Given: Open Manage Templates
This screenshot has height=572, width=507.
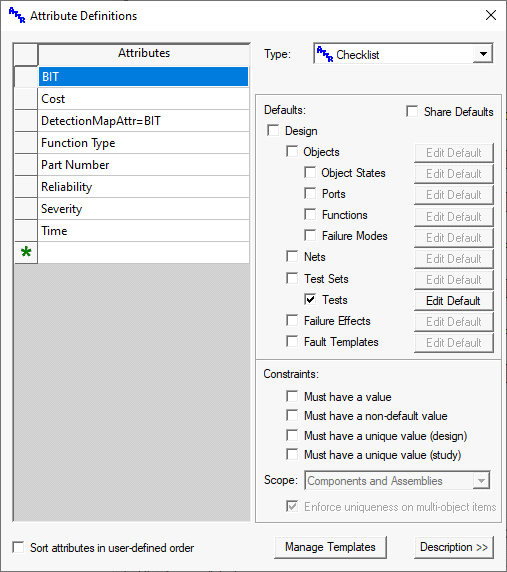Looking at the screenshot, I should (330, 547).
